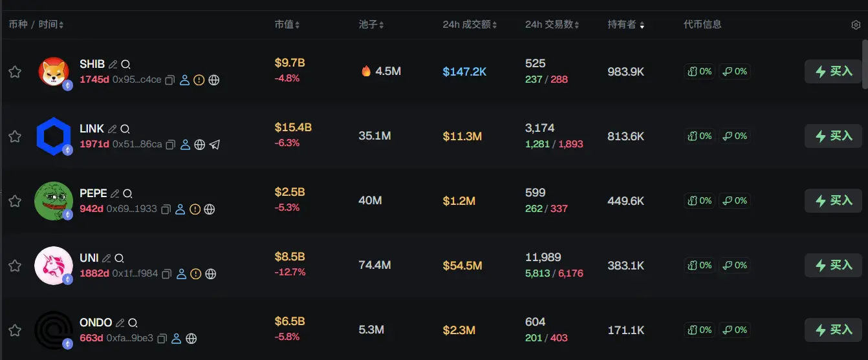Copy the SHIB contract address
Screen dimensions: 868x360
pos(170,80)
